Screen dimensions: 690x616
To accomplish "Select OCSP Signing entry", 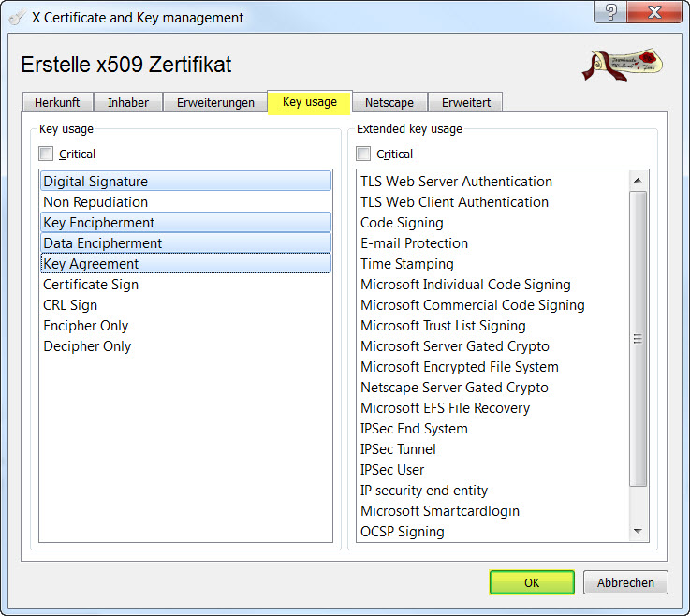I will [x=402, y=532].
